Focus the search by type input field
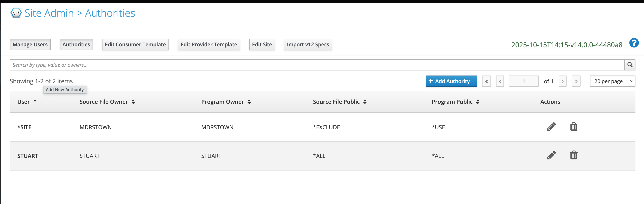The width and height of the screenshot is (644, 204). (x=317, y=65)
